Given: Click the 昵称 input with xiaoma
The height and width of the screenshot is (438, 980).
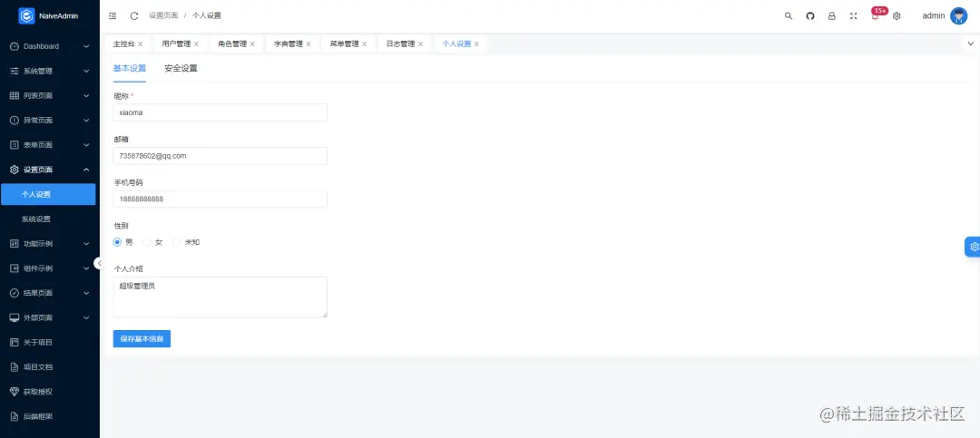Looking at the screenshot, I should 220,112.
